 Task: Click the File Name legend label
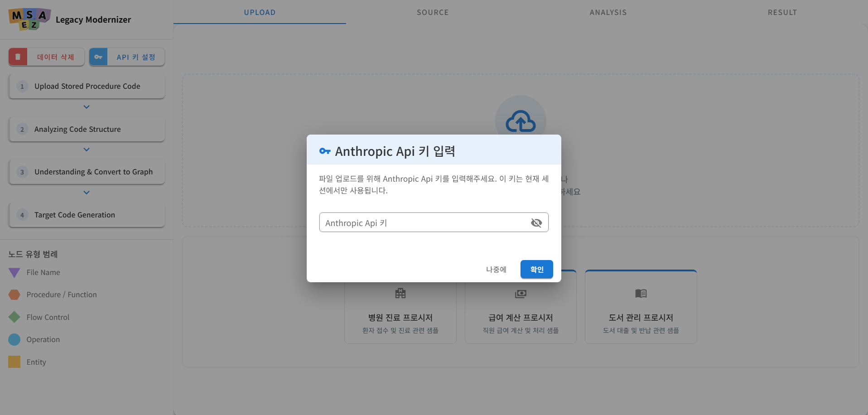click(x=43, y=272)
